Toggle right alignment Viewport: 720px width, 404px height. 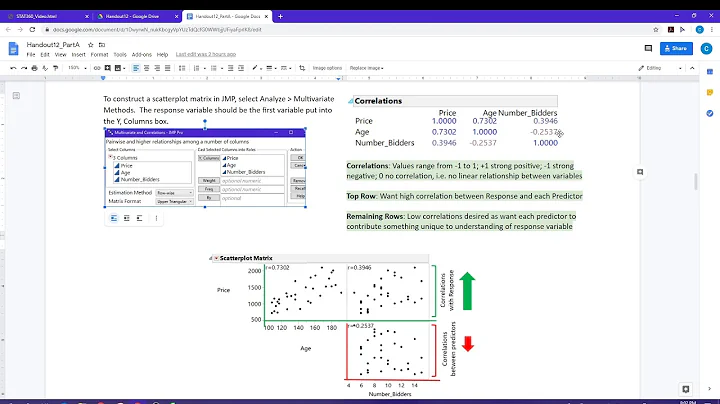point(157,68)
